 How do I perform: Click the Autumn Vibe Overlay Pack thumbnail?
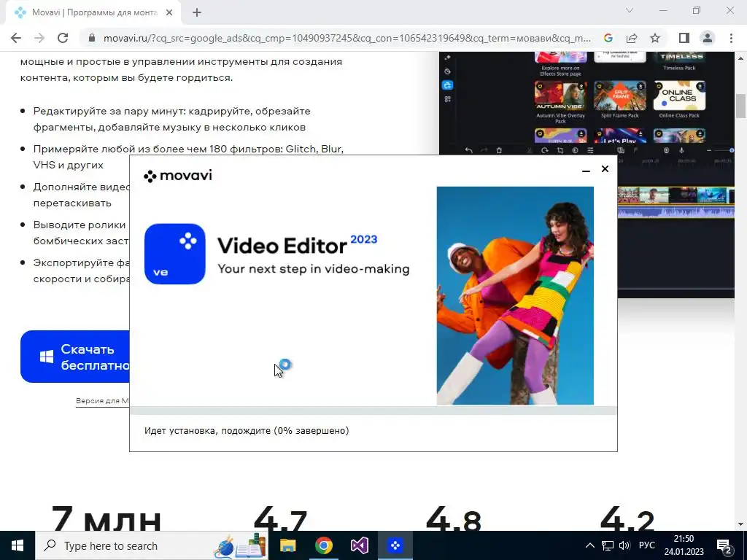point(560,96)
